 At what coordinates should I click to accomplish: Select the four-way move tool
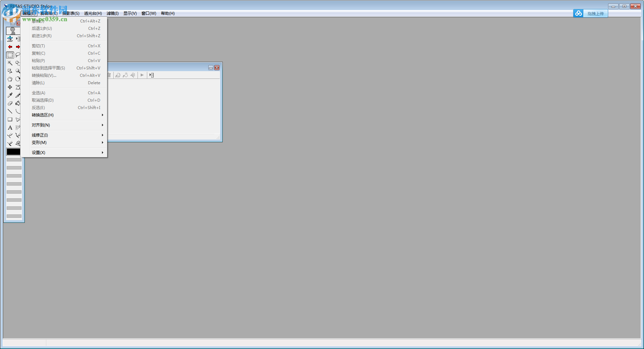point(10,87)
